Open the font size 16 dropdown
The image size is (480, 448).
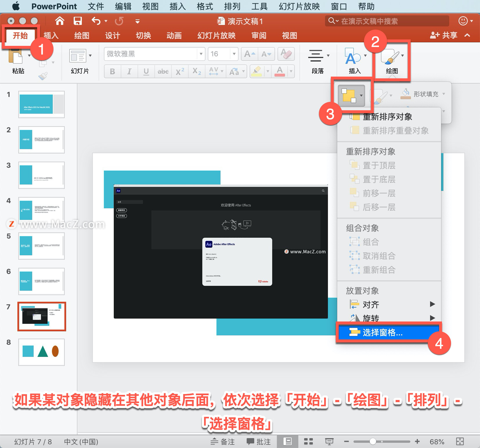pyautogui.click(x=234, y=54)
